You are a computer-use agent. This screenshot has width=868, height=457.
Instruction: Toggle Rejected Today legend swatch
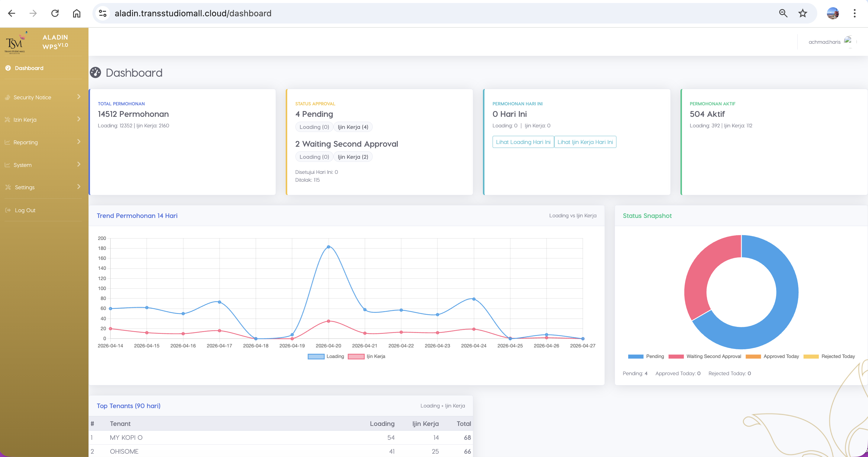[x=811, y=356]
